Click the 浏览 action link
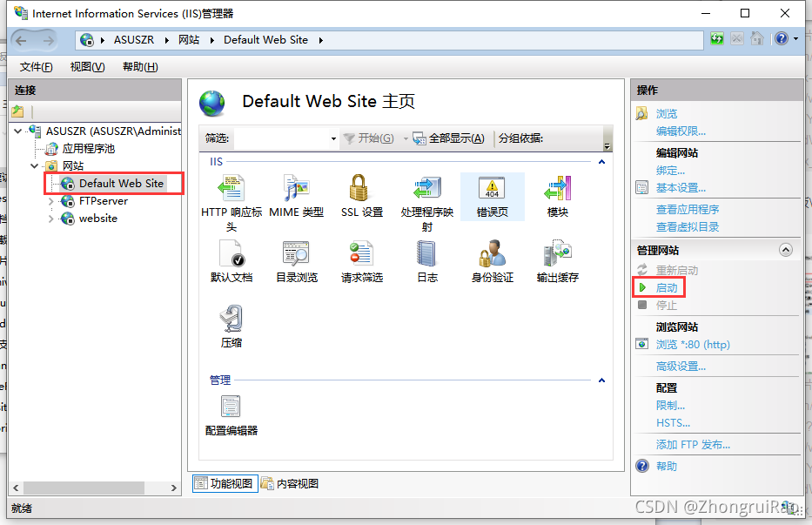 [x=667, y=113]
